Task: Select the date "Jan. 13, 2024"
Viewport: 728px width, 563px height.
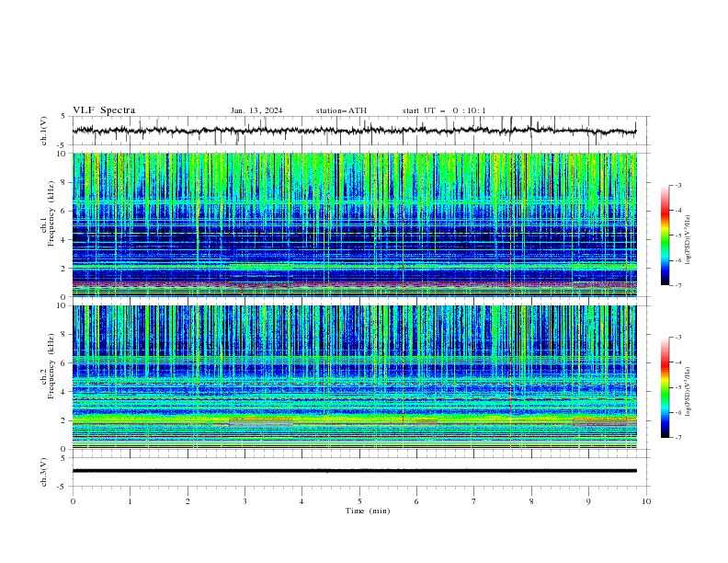Action: (x=256, y=110)
